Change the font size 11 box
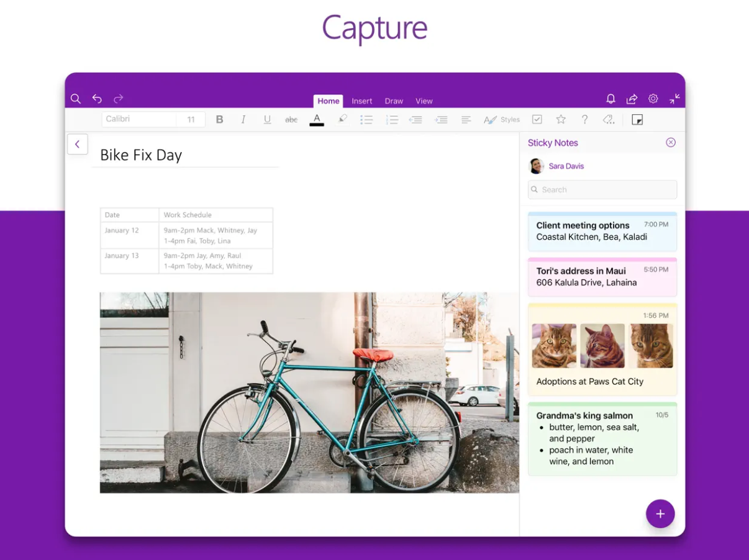The width and height of the screenshot is (749, 560). click(x=191, y=119)
